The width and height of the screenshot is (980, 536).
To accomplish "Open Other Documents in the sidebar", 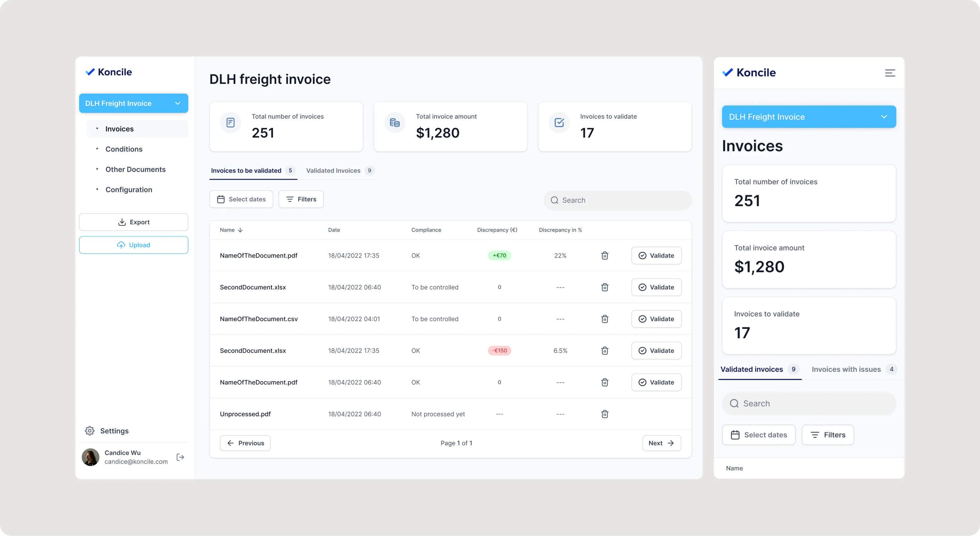I will (135, 169).
